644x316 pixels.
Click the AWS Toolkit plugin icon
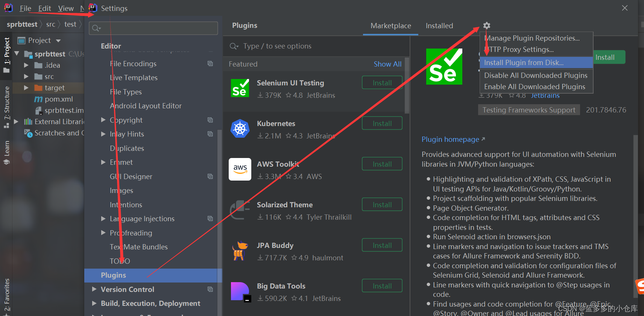pos(240,169)
